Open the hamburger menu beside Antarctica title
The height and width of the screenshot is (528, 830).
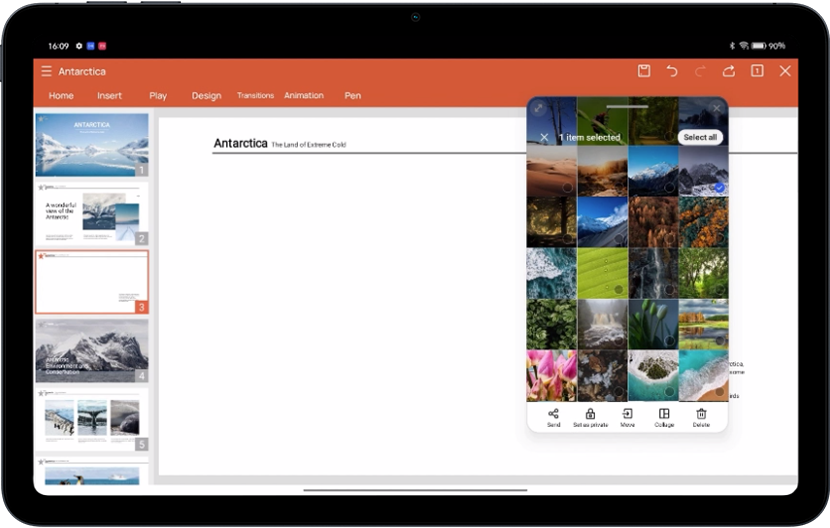46,72
